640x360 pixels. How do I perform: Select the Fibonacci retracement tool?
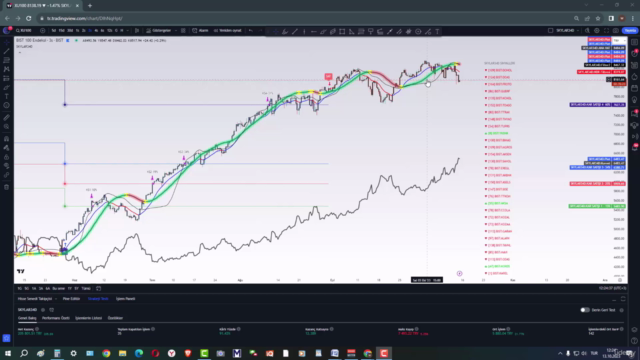pos(361,31)
